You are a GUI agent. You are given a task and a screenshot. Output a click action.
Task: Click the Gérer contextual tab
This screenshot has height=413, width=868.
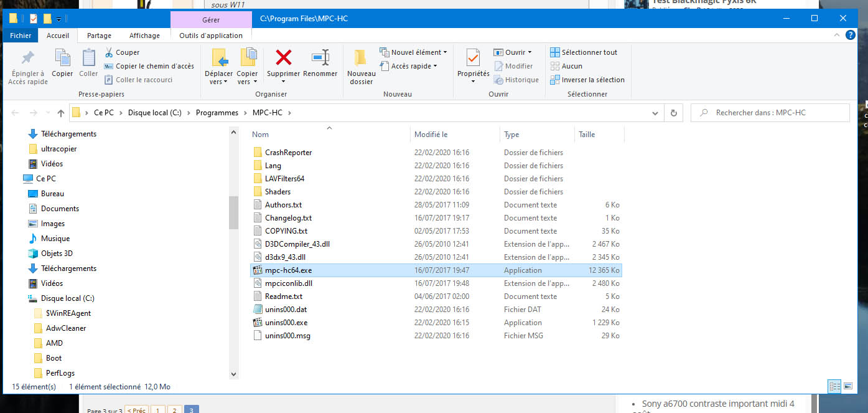(x=211, y=20)
